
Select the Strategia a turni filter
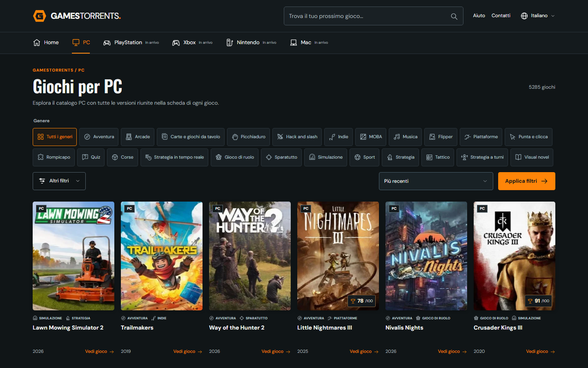482,157
